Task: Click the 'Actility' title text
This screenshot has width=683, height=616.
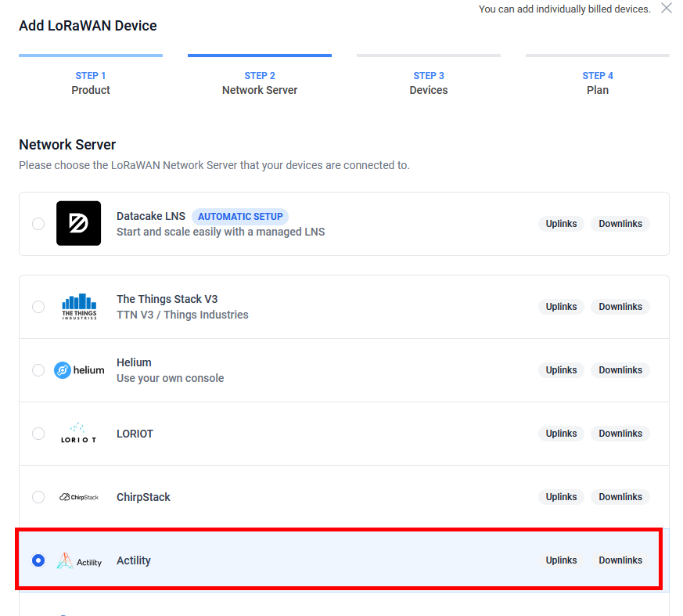Action: tap(133, 560)
